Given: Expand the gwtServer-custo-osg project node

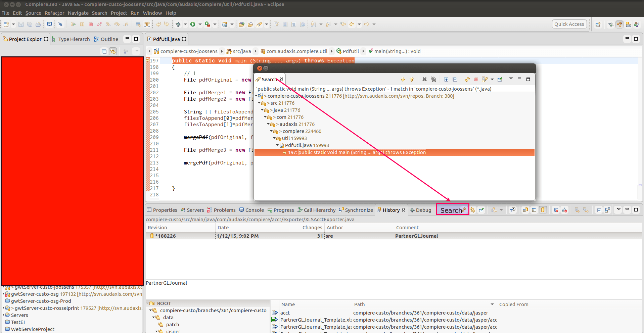Looking at the screenshot, I should 3,294.
